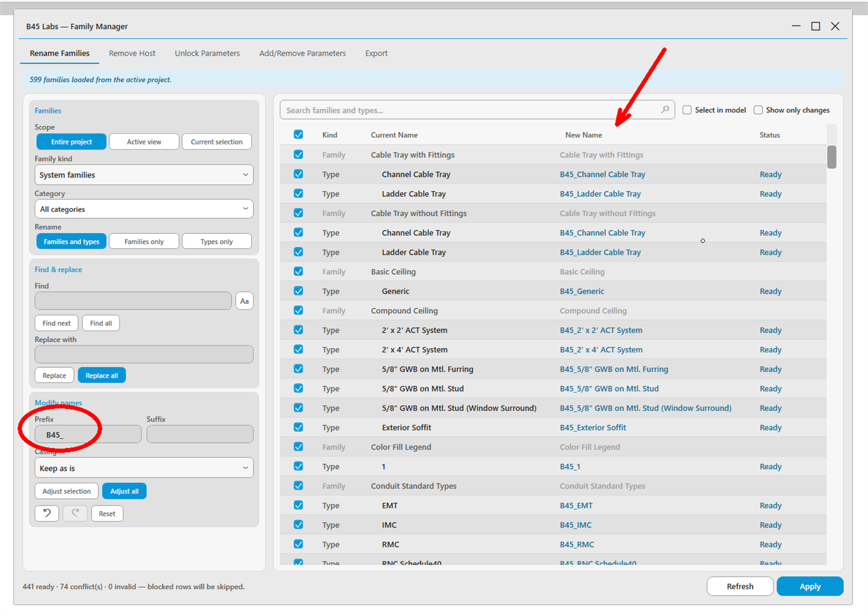Click the Suffix input field
This screenshot has height=616, width=868.
click(x=200, y=434)
